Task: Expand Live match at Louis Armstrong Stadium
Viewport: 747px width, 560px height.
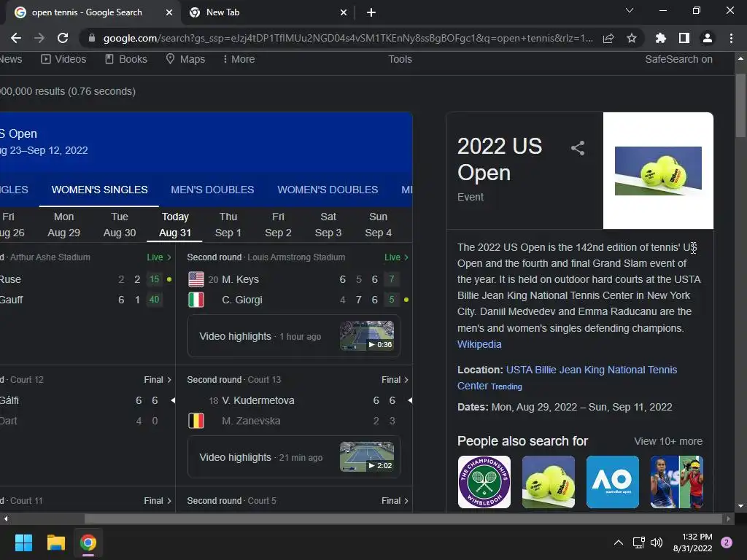Action: pyautogui.click(x=396, y=257)
